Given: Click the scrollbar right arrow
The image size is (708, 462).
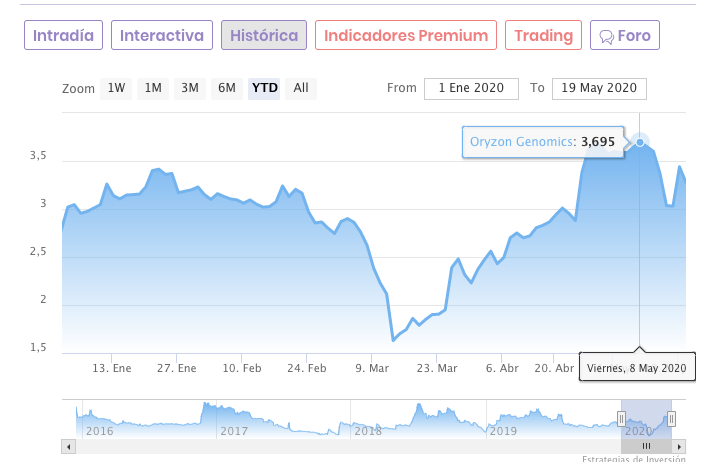Looking at the screenshot, I should (x=679, y=446).
